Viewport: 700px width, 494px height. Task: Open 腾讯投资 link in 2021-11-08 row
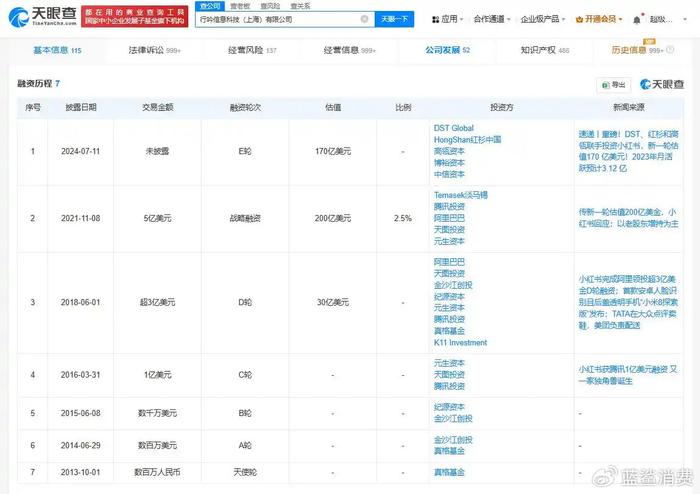coord(449,207)
